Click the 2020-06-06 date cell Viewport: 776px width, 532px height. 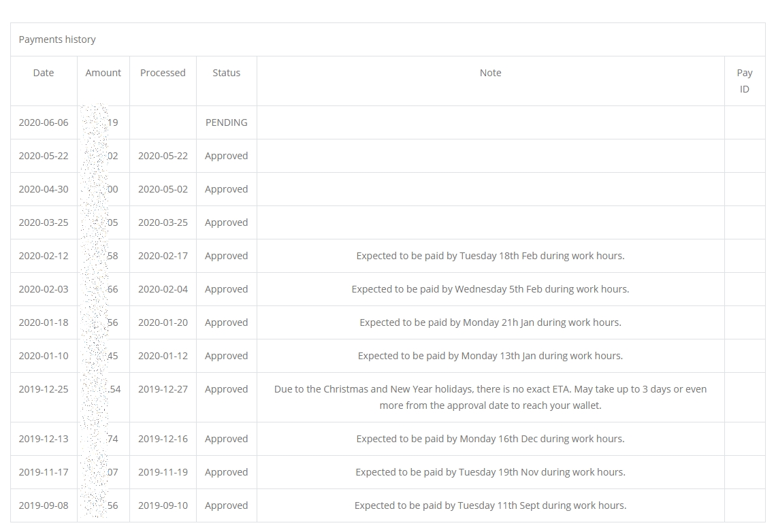[44, 122]
